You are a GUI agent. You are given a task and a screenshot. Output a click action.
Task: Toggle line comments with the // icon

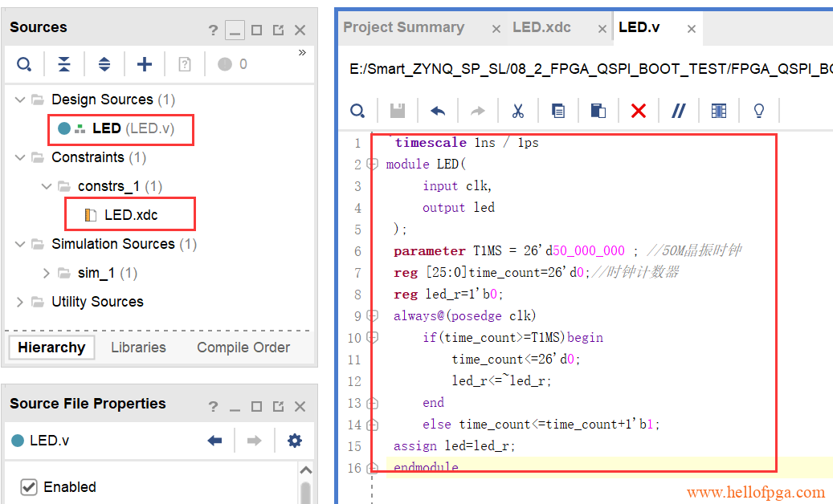tap(679, 111)
